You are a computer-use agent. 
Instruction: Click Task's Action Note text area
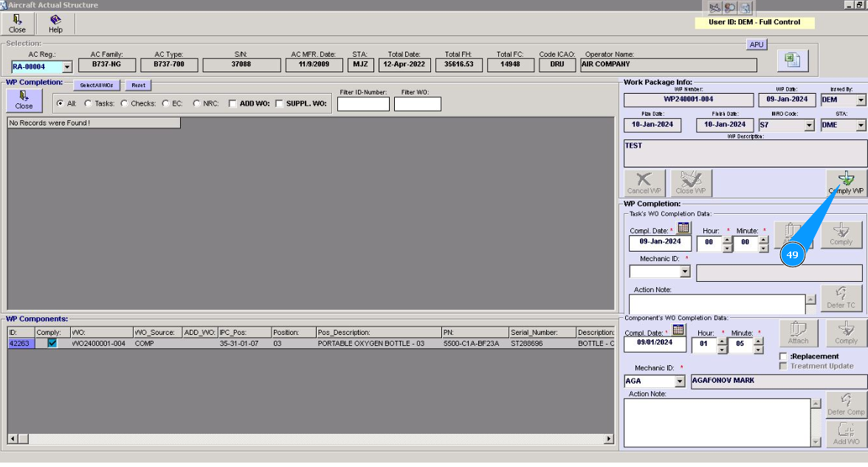click(717, 303)
